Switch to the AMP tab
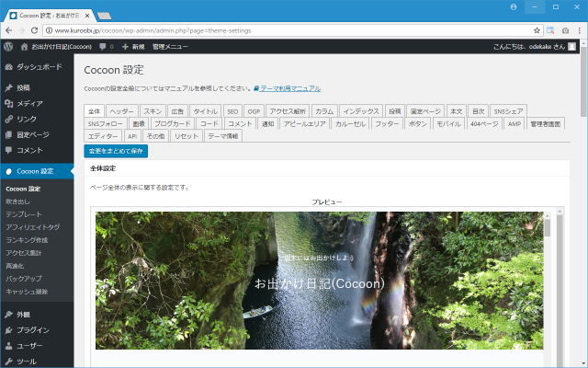This screenshot has width=588, height=368. [x=514, y=123]
